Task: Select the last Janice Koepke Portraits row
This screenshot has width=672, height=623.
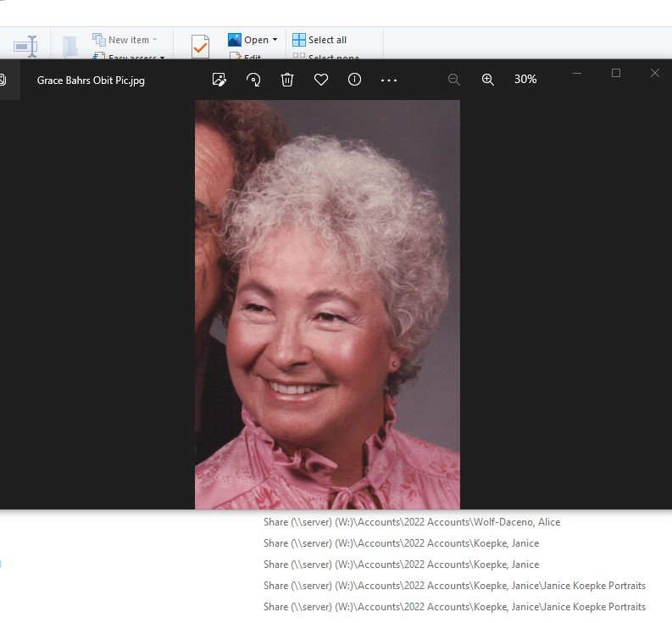Action: tap(453, 607)
